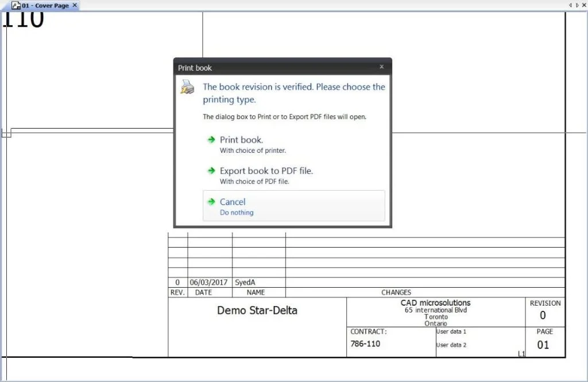Click the contract number 786-110

[365, 344]
